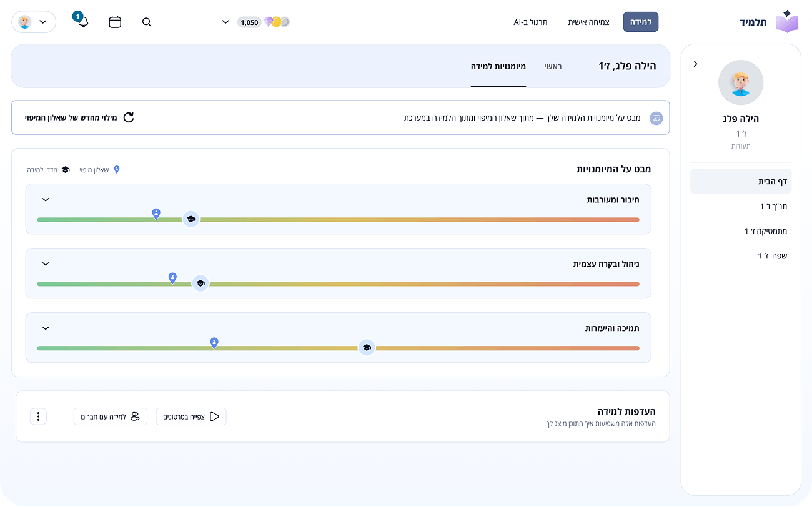
Task: Open the dropdown arrow beside 1,050 points
Action: click(225, 22)
